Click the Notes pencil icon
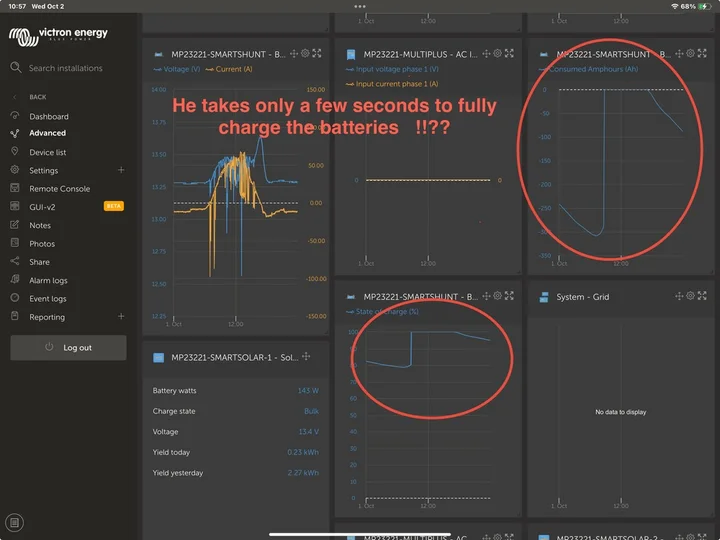The height and width of the screenshot is (540, 720). pyautogui.click(x=15, y=225)
